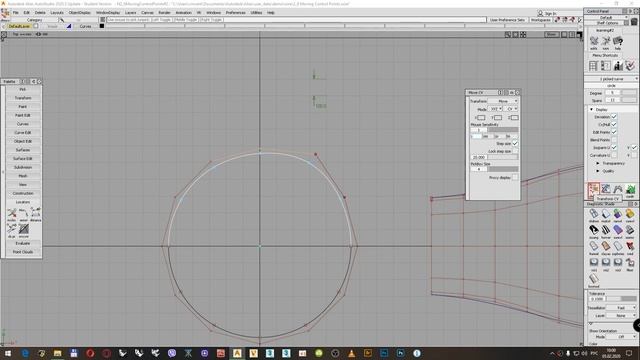Open the Default shelf dropdown

607,18
